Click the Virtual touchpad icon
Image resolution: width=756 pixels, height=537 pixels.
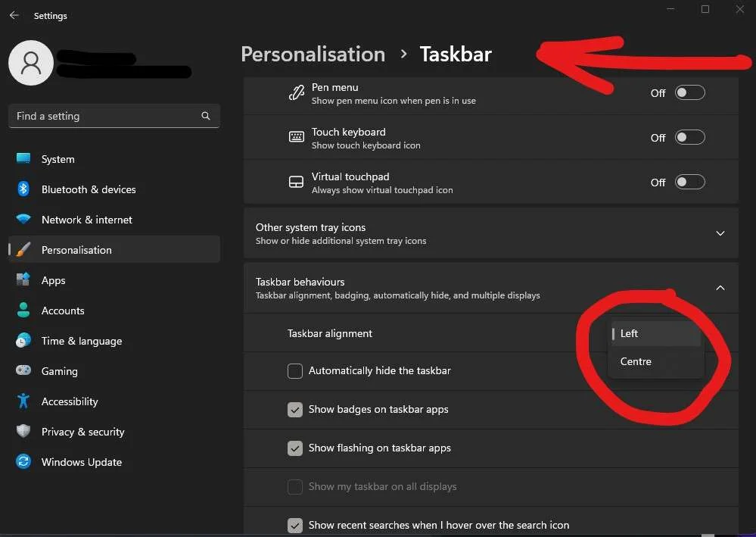coord(296,182)
